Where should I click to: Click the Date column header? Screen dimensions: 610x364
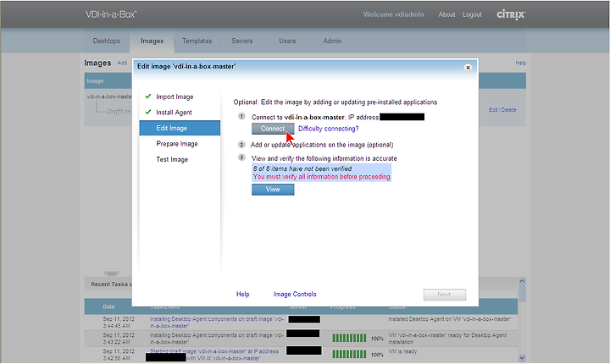[108, 306]
